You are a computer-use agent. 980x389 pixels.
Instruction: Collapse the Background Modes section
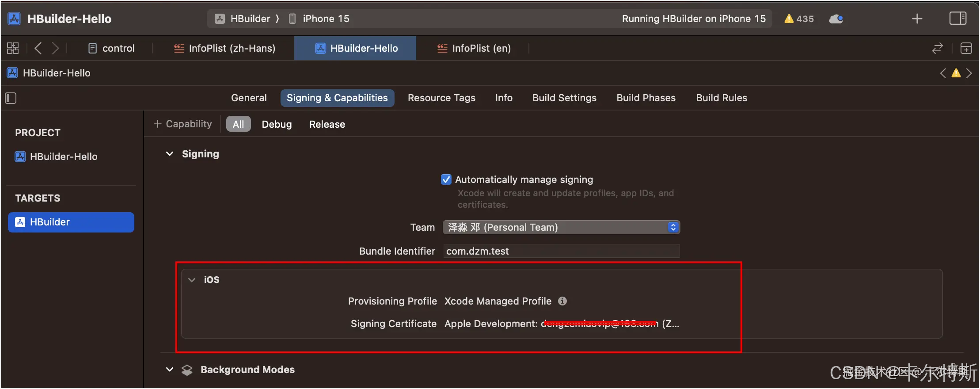coord(170,369)
